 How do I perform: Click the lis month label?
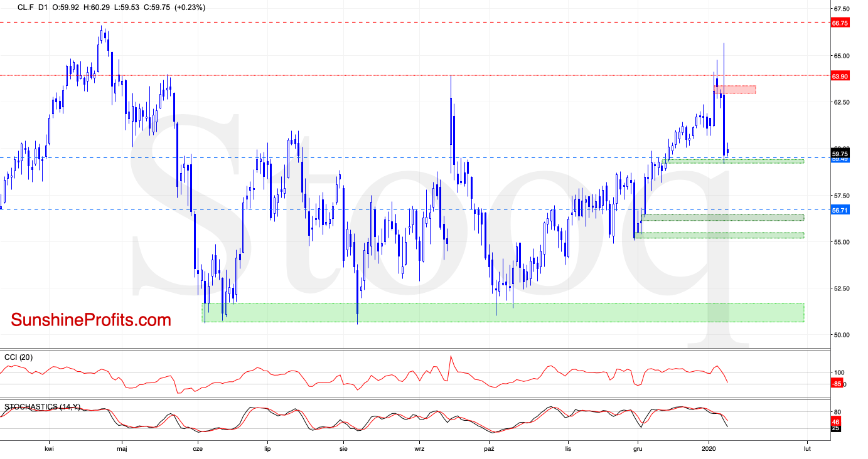click(568, 449)
